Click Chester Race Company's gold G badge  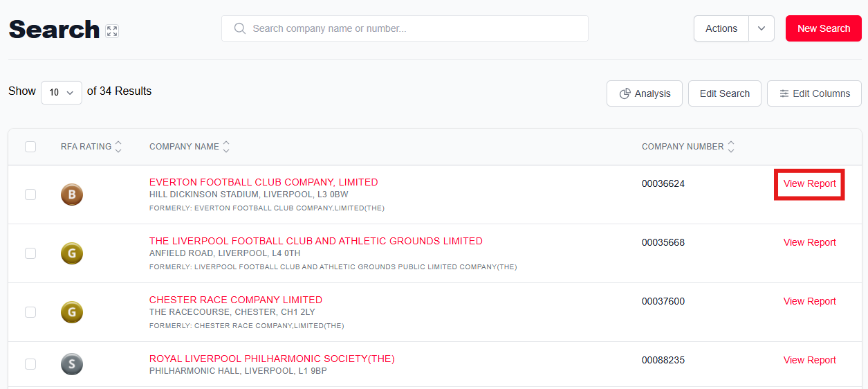pos(72,312)
